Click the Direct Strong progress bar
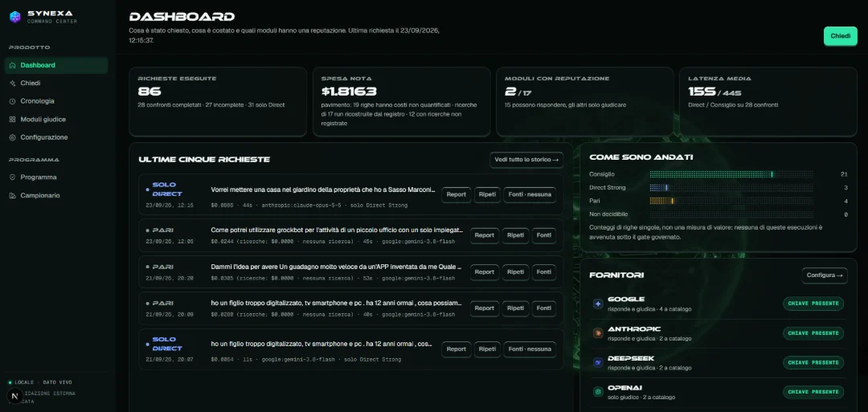The width and height of the screenshot is (868, 412). [731, 187]
